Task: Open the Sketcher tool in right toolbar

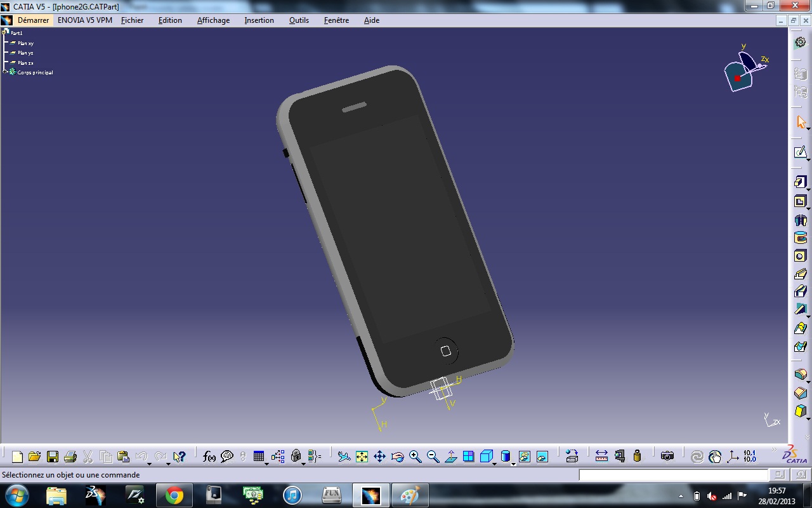Action: pyautogui.click(x=801, y=152)
